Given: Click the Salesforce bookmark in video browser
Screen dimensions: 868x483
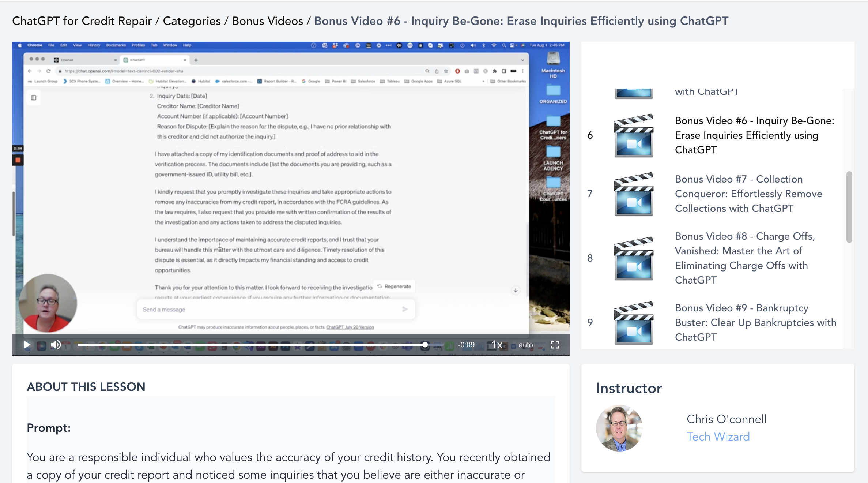Looking at the screenshot, I should click(363, 81).
